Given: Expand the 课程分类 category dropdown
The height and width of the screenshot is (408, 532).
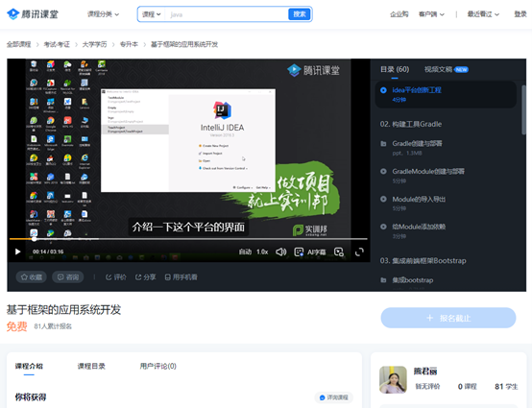Looking at the screenshot, I should tap(103, 14).
